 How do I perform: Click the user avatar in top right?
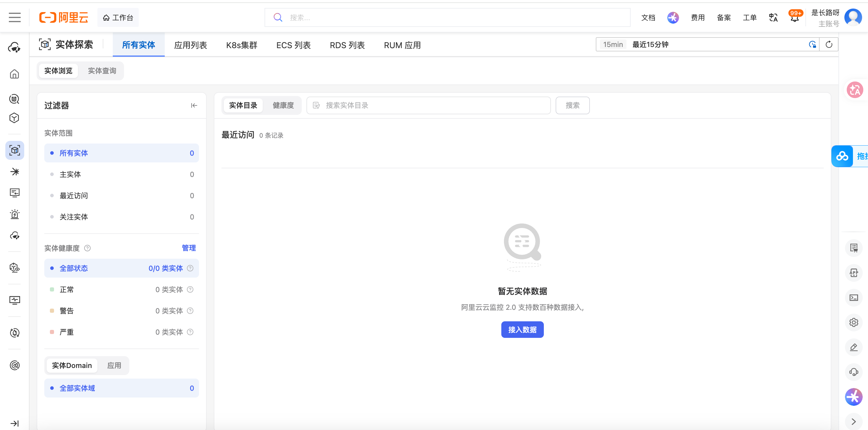pos(853,17)
